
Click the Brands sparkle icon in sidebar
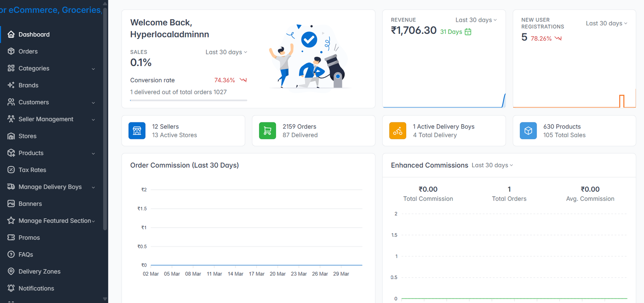pos(11,85)
